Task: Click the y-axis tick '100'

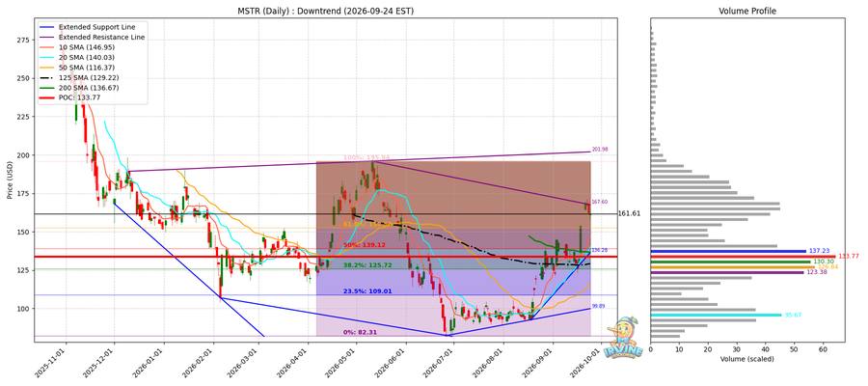Action: pos(24,309)
